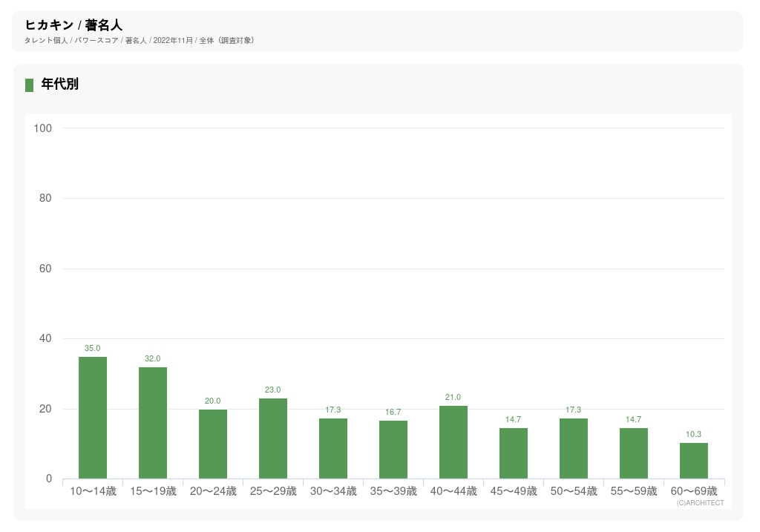The image size is (760, 532).
Task: Select the 15〜19歳 bar in chart
Action: point(153,423)
